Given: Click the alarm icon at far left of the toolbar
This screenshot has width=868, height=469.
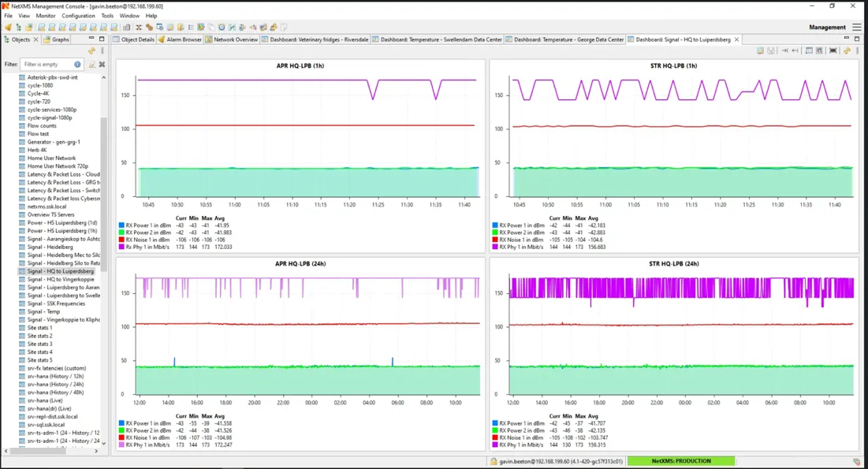Looking at the screenshot, I should [x=6, y=26].
